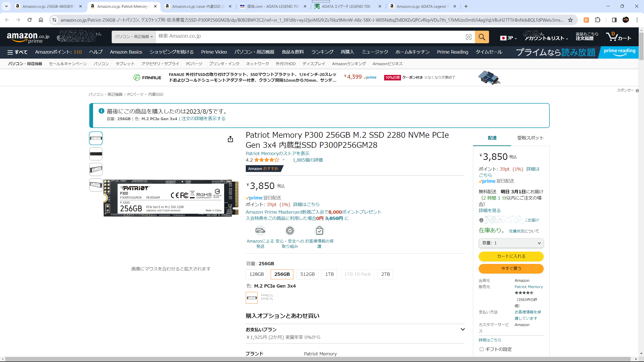Click the お客様情報の保護 bag icon

click(x=319, y=231)
